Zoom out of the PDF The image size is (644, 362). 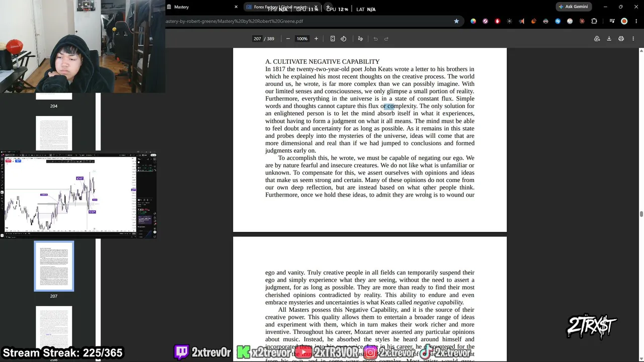pos(288,39)
